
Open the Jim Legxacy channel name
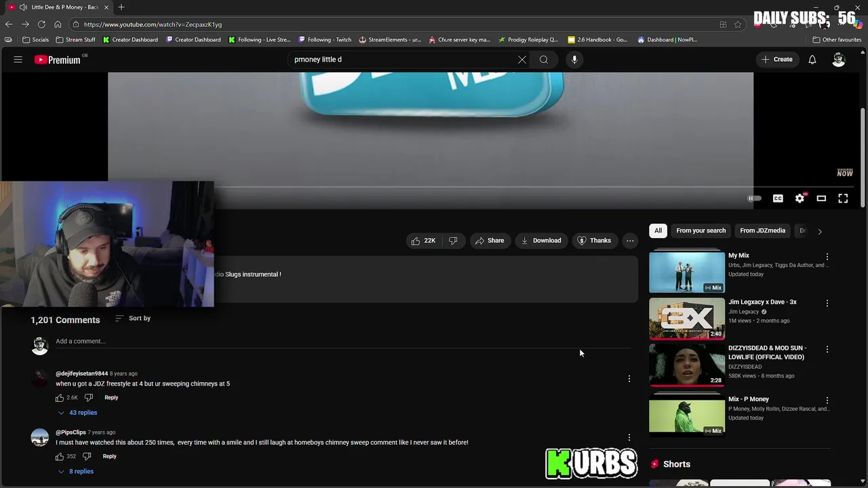(744, 312)
